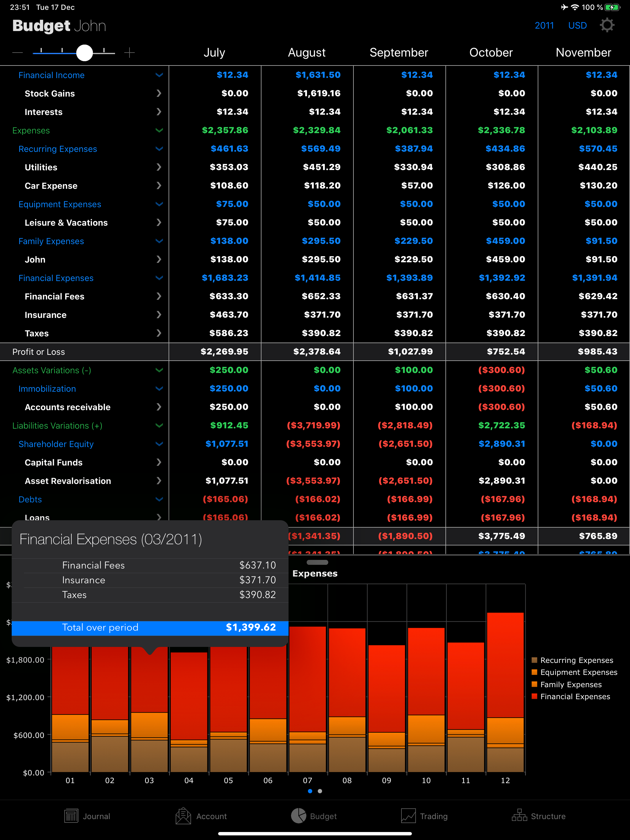This screenshot has height=840, width=630.
Task: Tap the plus zoom icon
Action: click(x=130, y=52)
